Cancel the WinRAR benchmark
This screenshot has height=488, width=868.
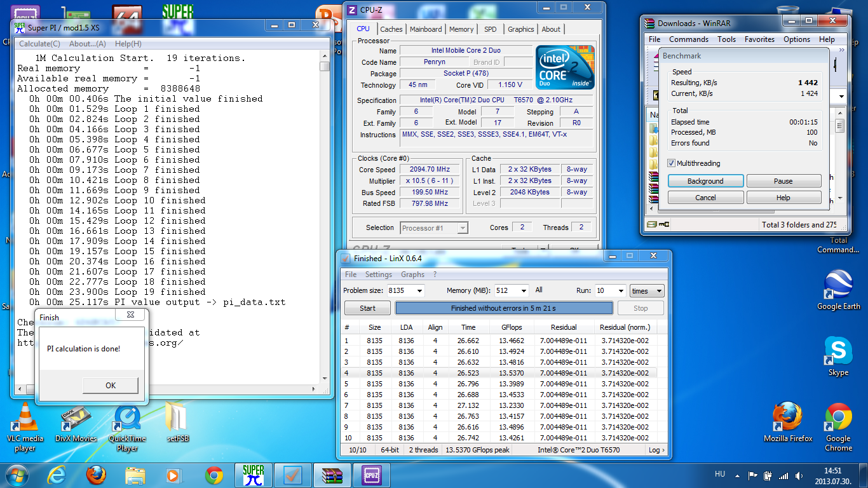click(x=705, y=198)
